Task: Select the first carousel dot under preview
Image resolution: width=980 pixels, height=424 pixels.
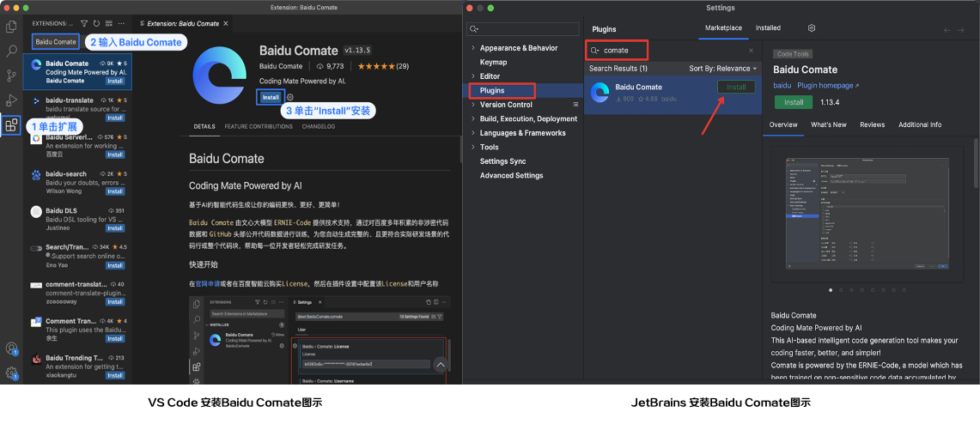Action: [831, 290]
